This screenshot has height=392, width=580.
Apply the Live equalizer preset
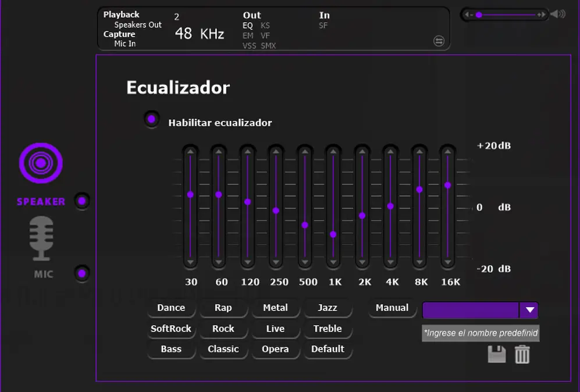click(275, 329)
